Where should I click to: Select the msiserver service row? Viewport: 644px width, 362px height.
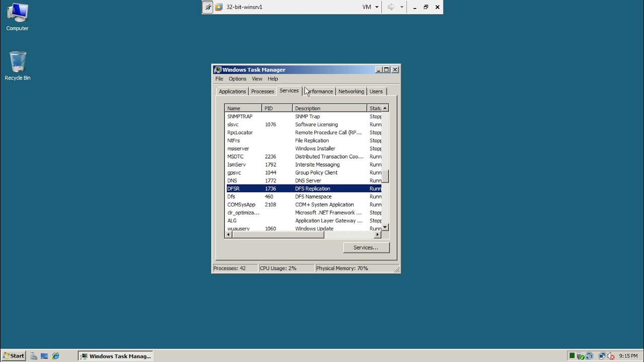303,149
